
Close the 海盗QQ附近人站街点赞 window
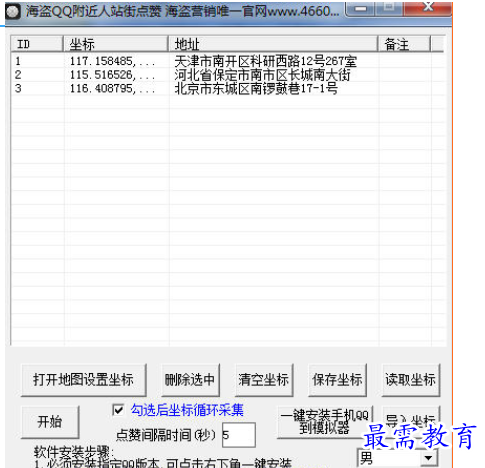tap(428, 8)
